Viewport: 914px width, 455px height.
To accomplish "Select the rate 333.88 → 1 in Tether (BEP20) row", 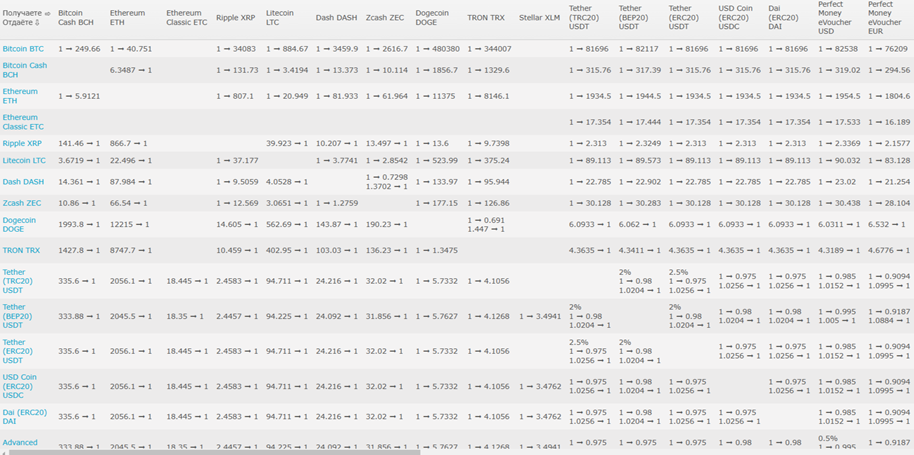I will pyautogui.click(x=79, y=316).
